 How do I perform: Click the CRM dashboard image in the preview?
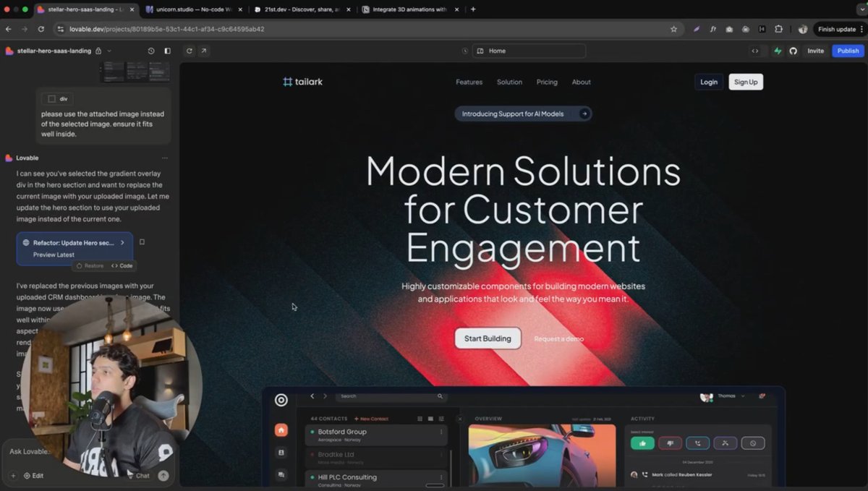tap(524, 437)
